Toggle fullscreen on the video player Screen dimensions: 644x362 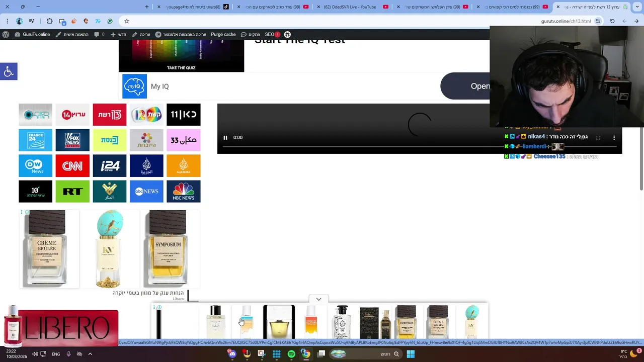pos(598,137)
